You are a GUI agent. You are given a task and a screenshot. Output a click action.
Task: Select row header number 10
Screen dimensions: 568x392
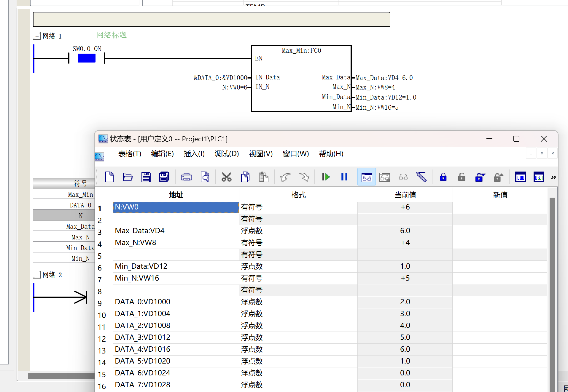[x=102, y=315]
